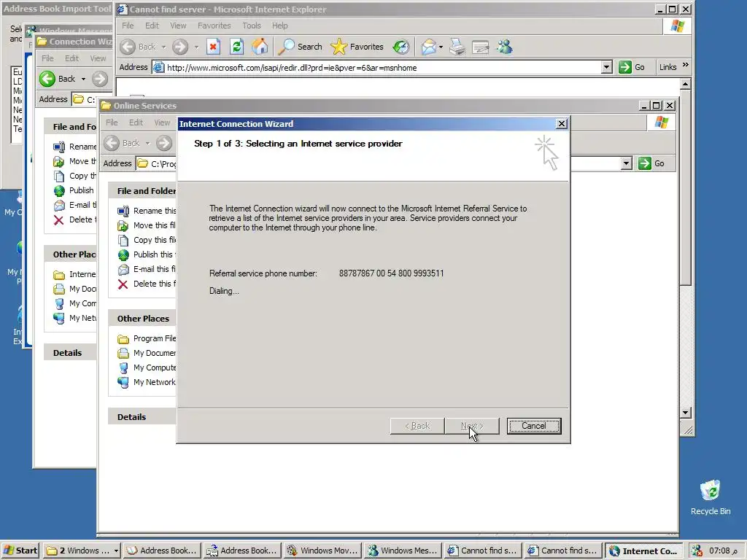This screenshot has width=747, height=560.
Task: Click Rename this file in Online Services
Action: [147, 211]
